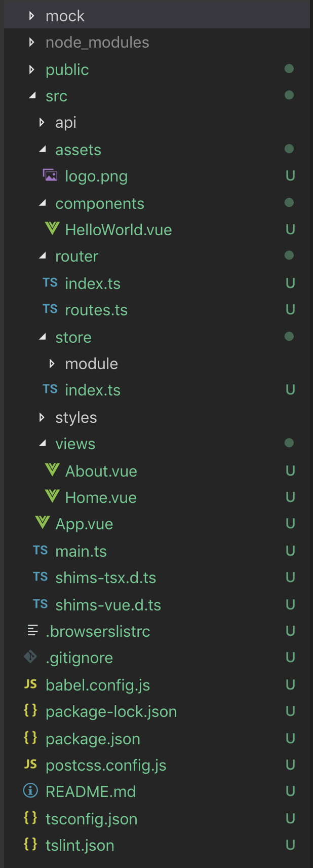Viewport: 313px width, 868px height.
Task: Collapse the src folder arrow
Action: (32, 95)
